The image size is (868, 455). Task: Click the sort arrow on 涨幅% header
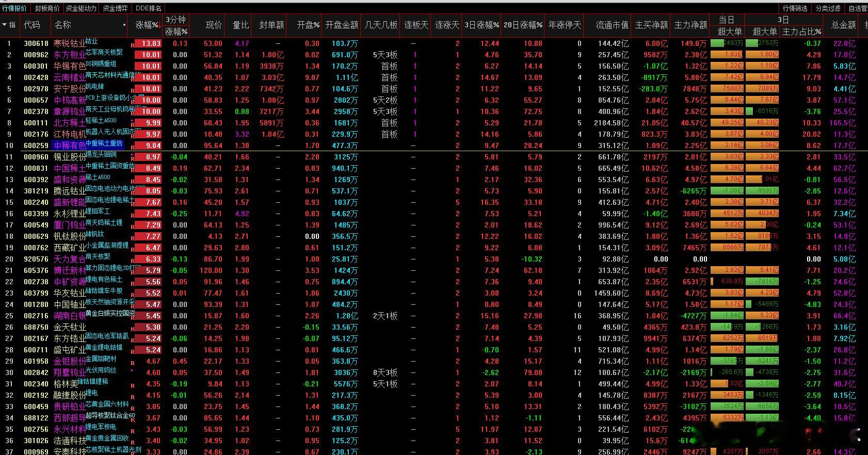tap(161, 24)
